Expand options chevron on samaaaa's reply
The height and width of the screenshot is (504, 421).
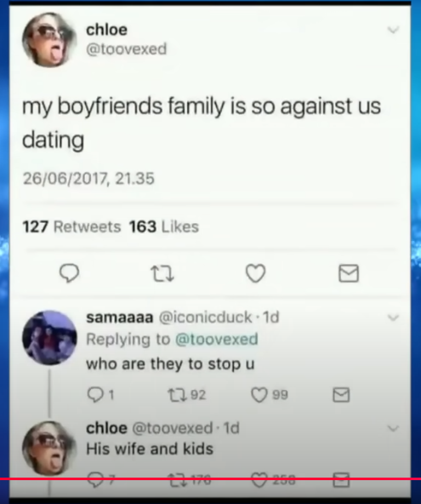[x=393, y=318]
